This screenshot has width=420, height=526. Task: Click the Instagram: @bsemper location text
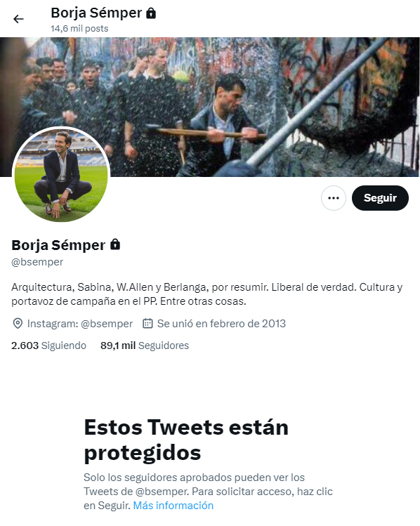[x=80, y=324]
